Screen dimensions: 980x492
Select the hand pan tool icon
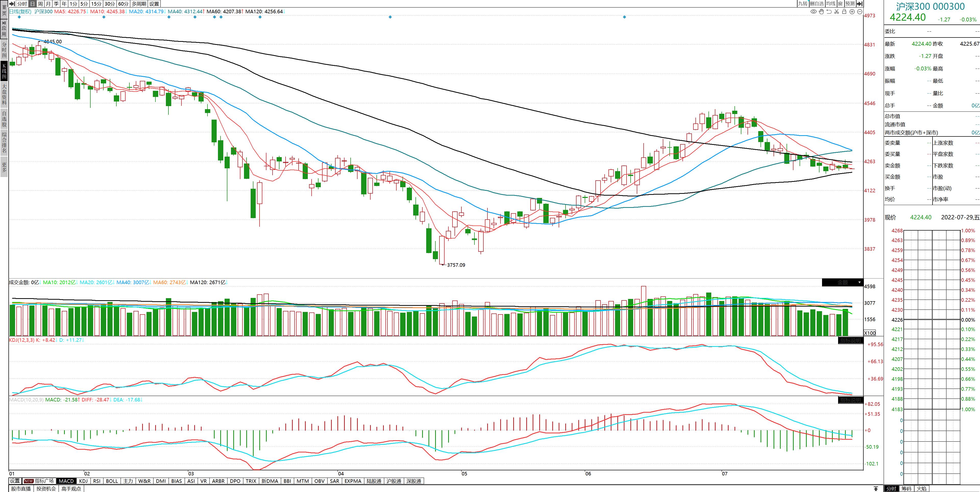821,12
